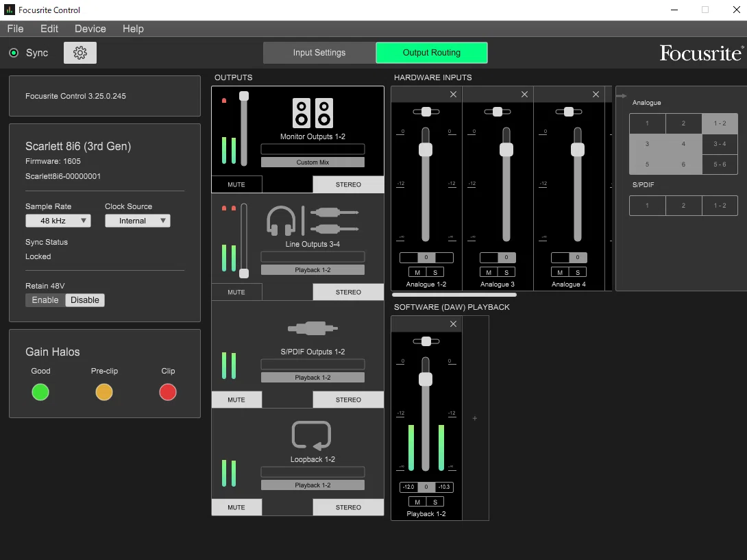
Task: Mute the Analogue 3 mixer channel (M)
Action: coord(489,272)
